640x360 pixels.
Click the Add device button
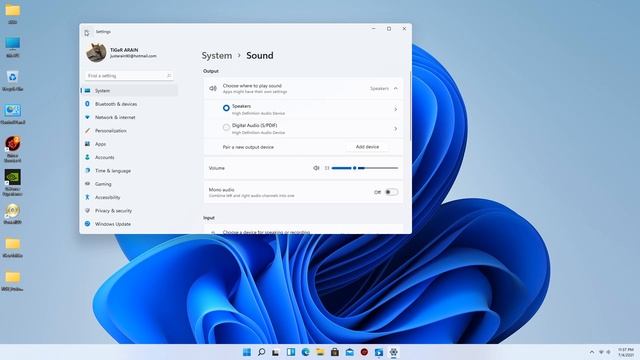(x=367, y=147)
